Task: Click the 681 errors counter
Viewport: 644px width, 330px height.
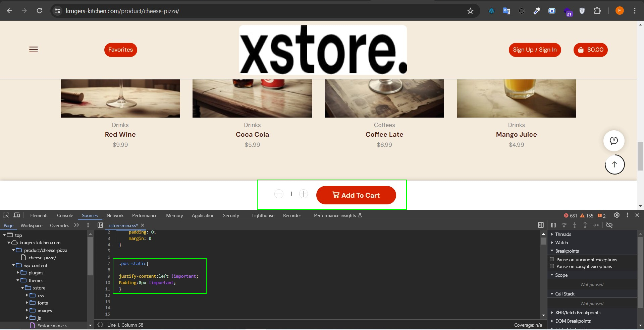Action: 570,215
